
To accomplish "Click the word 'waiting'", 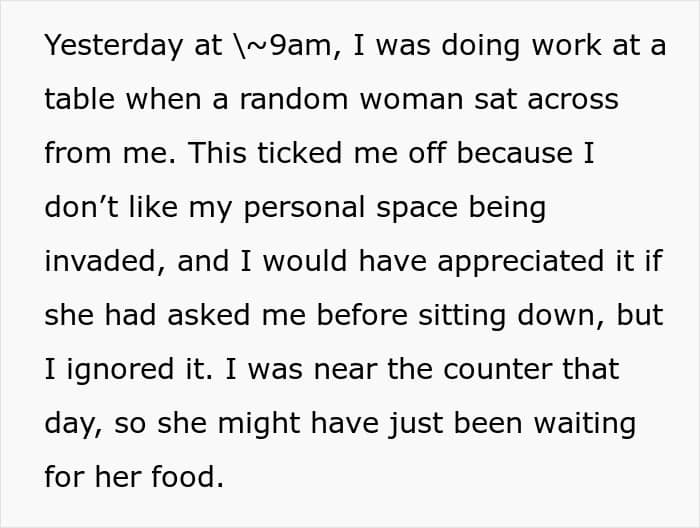I will point(585,424).
